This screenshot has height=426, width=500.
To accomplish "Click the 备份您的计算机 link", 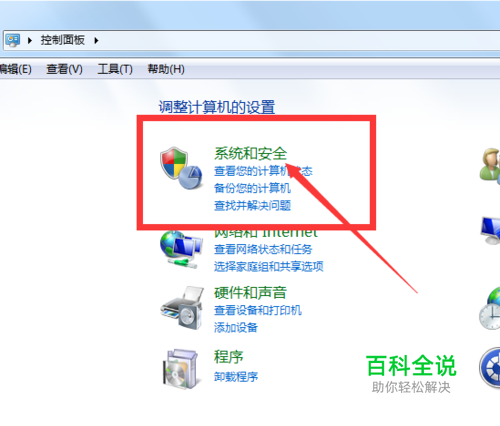I will [x=252, y=188].
